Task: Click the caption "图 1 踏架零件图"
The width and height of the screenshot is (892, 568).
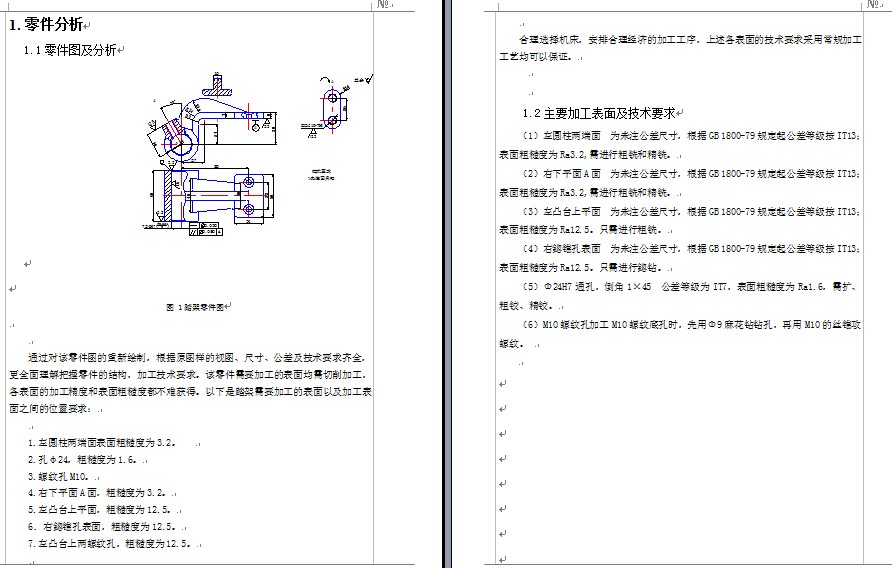Action: pyautogui.click(x=195, y=307)
